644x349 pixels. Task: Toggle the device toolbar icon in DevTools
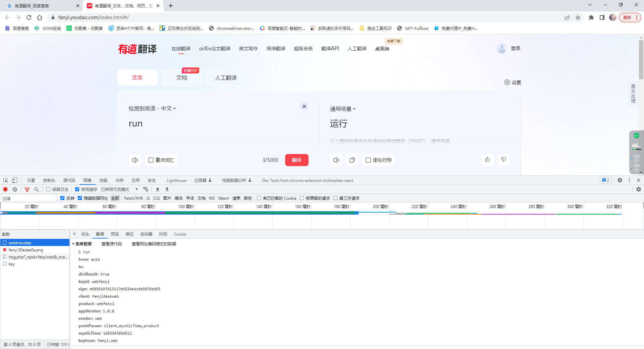14,180
